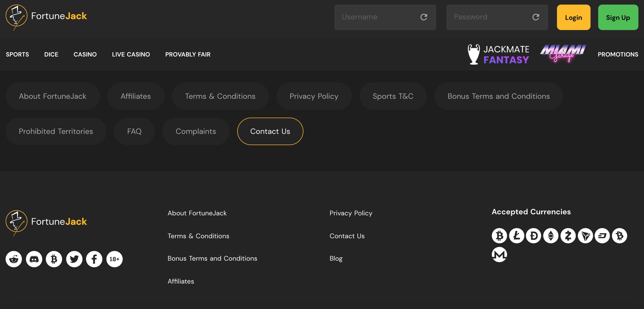Click the Zcash currency icon
The width and height of the screenshot is (644, 309).
point(568,236)
